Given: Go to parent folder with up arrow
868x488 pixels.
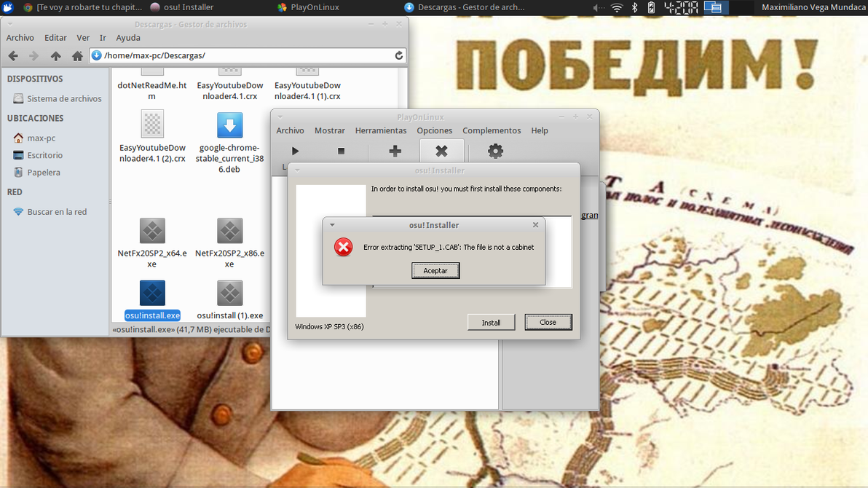Looking at the screenshot, I should click(x=55, y=55).
